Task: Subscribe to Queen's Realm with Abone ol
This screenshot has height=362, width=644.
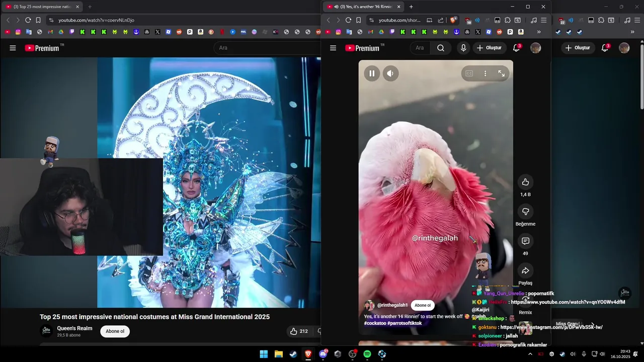Action: point(115,331)
